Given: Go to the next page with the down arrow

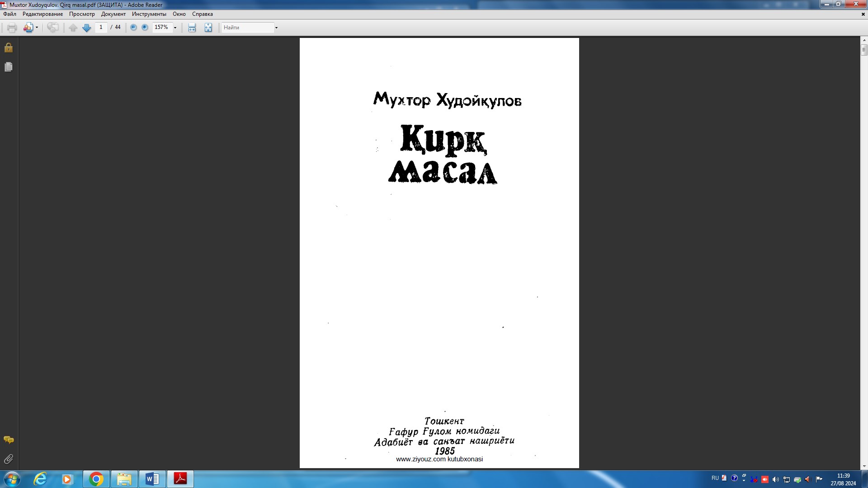Looking at the screenshot, I should click(x=87, y=28).
